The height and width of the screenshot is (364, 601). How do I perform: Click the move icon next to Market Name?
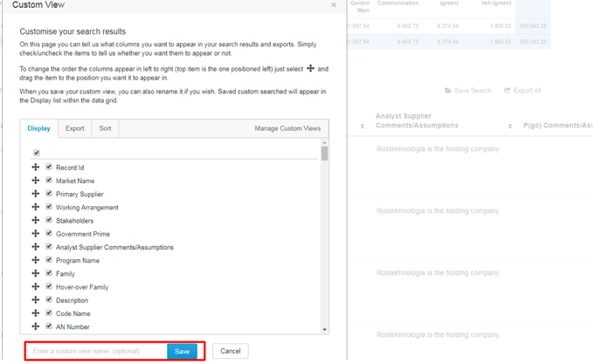pyautogui.click(x=36, y=181)
